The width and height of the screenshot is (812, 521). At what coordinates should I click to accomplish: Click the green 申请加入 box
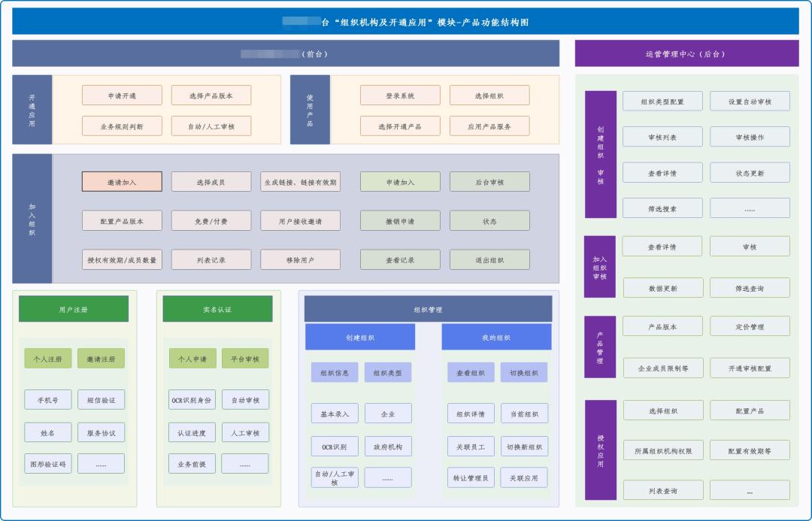[x=400, y=182]
